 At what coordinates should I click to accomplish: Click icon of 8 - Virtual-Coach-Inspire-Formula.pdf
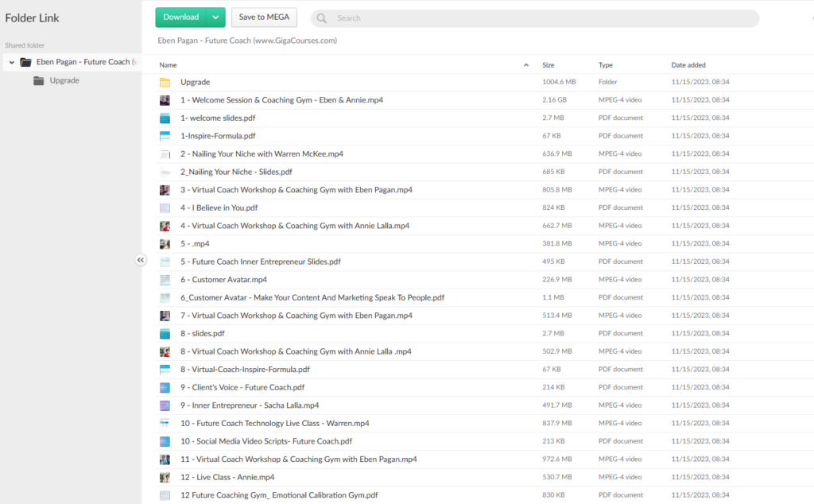pyautogui.click(x=165, y=370)
